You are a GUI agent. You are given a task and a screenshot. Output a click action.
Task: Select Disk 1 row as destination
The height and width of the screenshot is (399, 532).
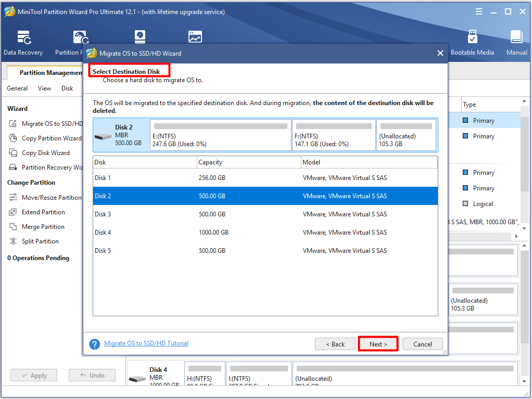click(x=265, y=177)
